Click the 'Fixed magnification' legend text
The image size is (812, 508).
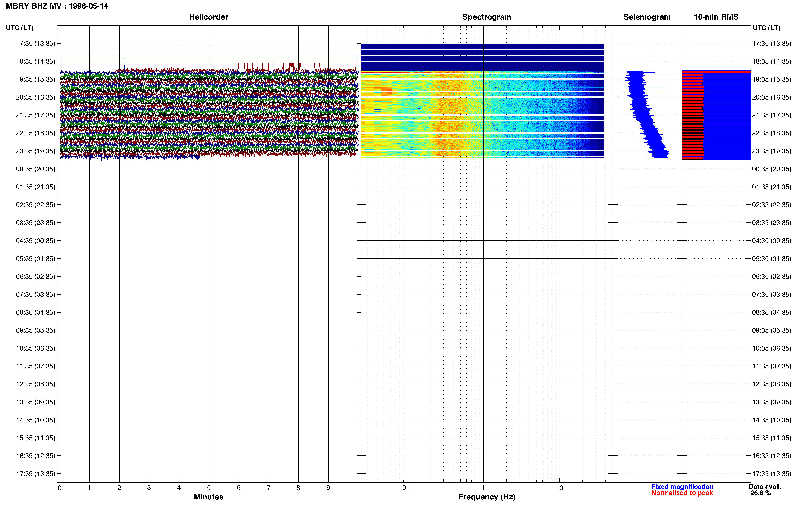[x=682, y=486]
